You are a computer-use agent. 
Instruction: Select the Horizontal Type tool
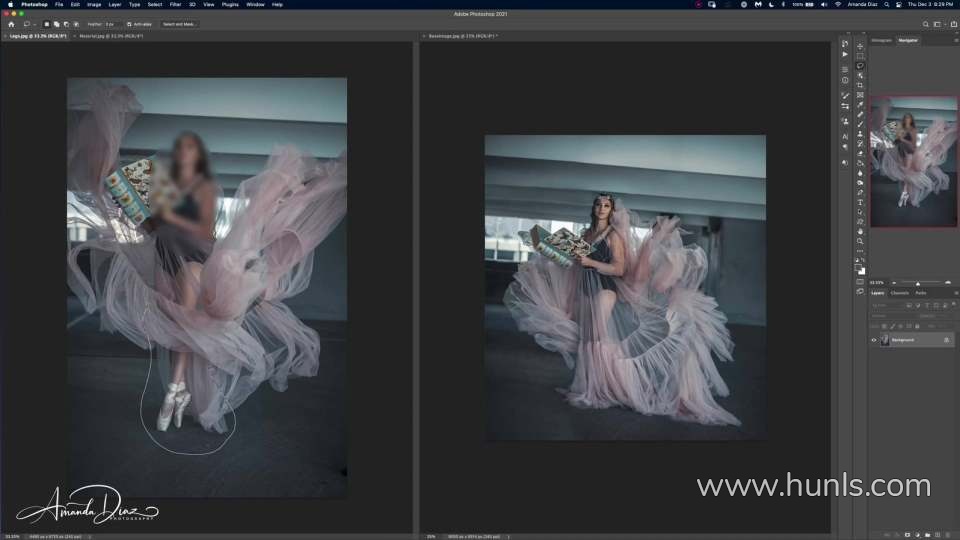(860, 202)
